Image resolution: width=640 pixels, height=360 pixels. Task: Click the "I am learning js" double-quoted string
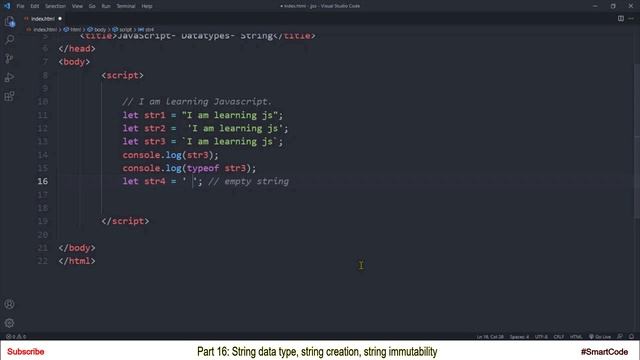point(230,115)
